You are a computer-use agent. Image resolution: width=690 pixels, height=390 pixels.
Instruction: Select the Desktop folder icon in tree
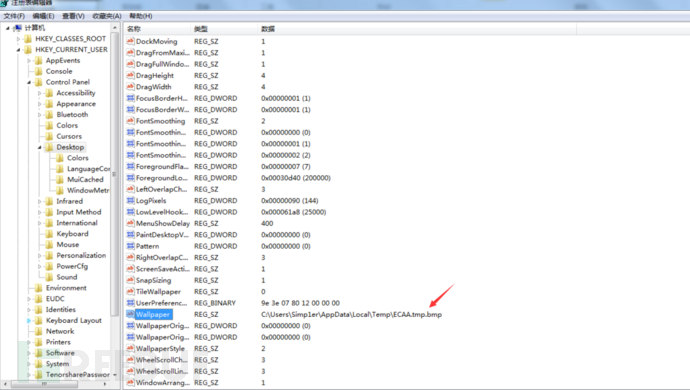[x=49, y=147]
